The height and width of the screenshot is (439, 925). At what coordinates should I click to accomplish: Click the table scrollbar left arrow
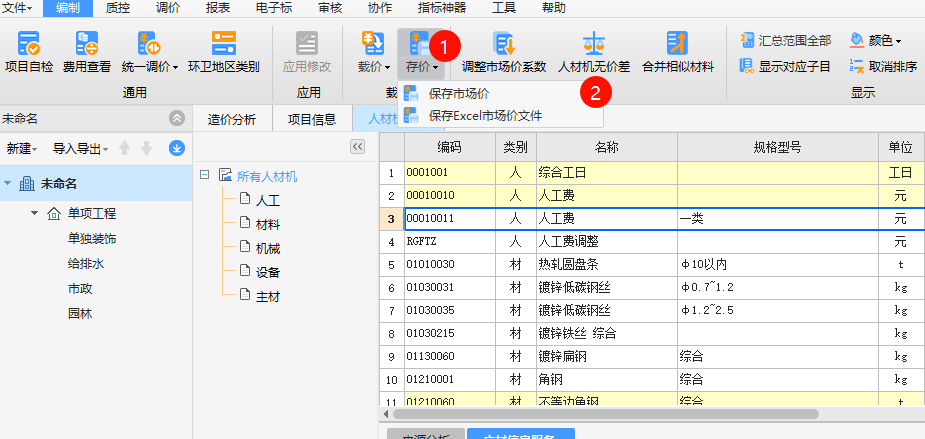tap(386, 414)
